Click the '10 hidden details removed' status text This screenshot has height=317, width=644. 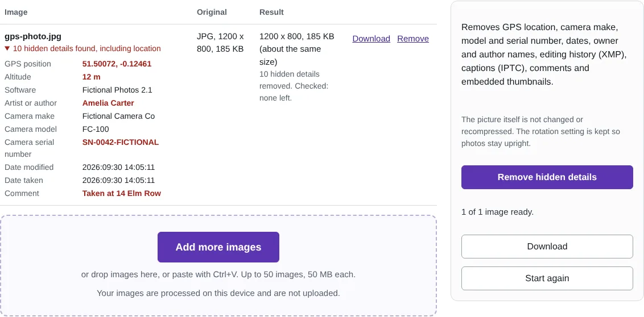pyautogui.click(x=294, y=86)
